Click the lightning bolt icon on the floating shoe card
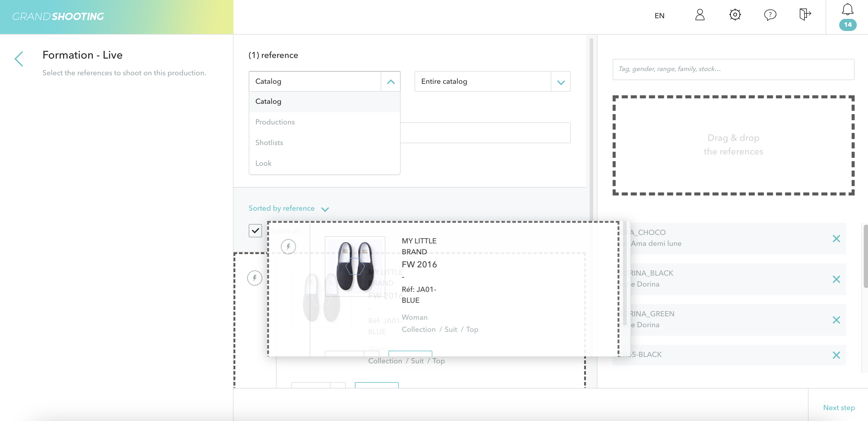 tap(288, 246)
